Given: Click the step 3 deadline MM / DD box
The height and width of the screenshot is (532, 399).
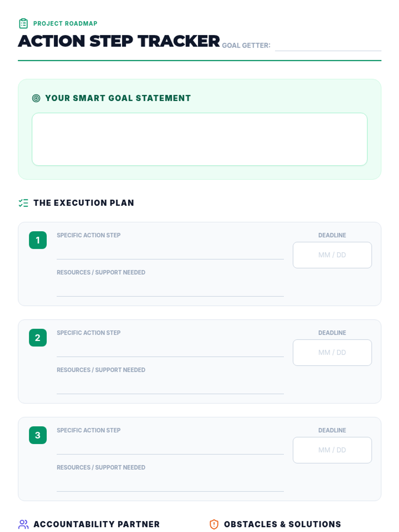Looking at the screenshot, I should pos(332,450).
